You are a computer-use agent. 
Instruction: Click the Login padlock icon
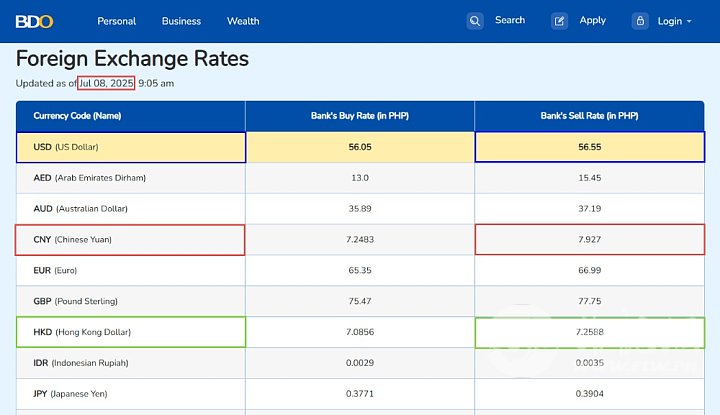[640, 21]
